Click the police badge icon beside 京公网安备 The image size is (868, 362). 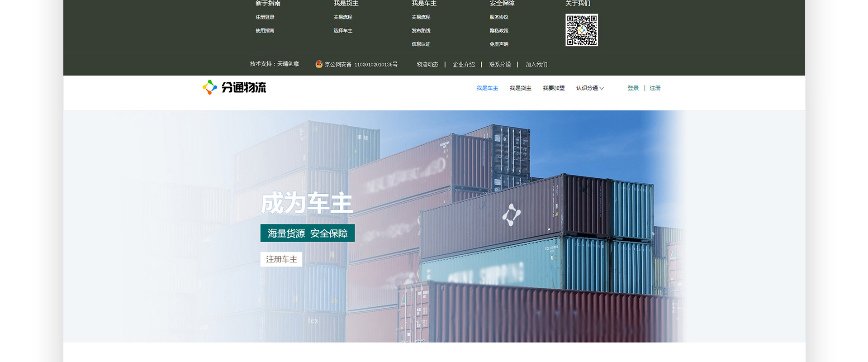[319, 64]
